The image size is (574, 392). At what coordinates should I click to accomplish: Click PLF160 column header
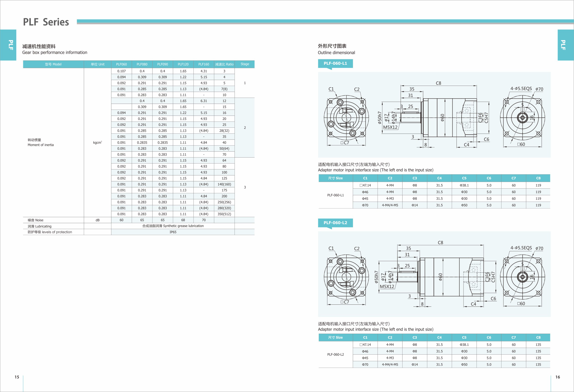[x=204, y=64]
